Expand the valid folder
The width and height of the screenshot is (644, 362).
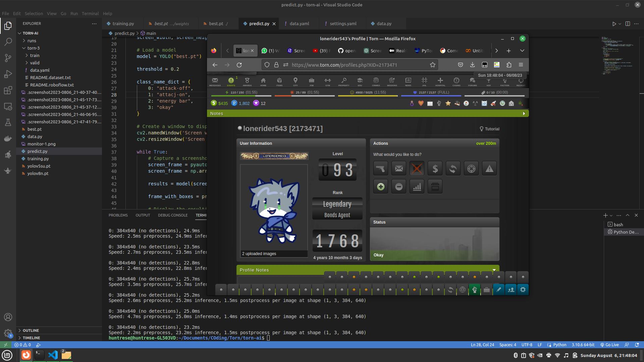pos(35,63)
